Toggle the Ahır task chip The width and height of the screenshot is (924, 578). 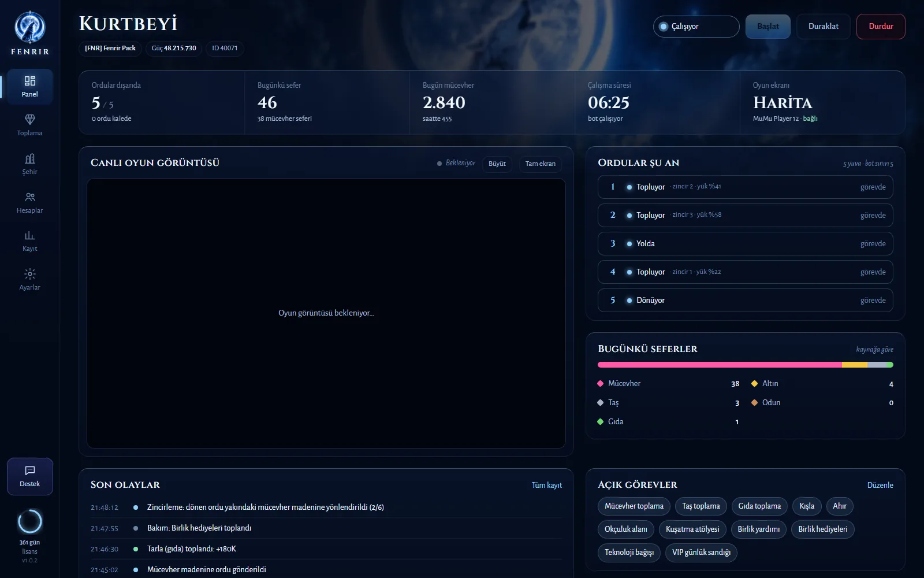pos(840,506)
